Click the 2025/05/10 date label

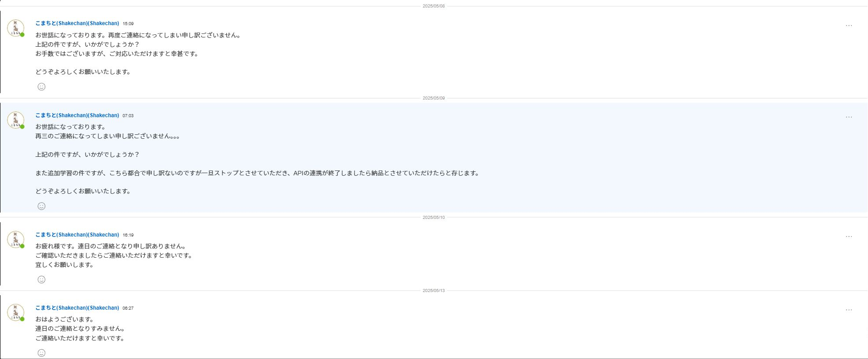(x=434, y=218)
